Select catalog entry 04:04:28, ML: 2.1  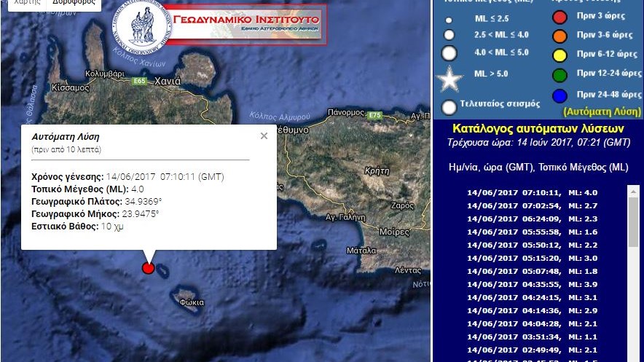pyautogui.click(x=533, y=324)
